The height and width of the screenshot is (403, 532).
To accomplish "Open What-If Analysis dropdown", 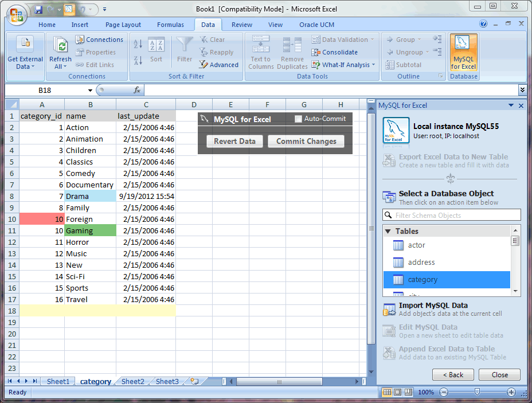I will point(343,65).
